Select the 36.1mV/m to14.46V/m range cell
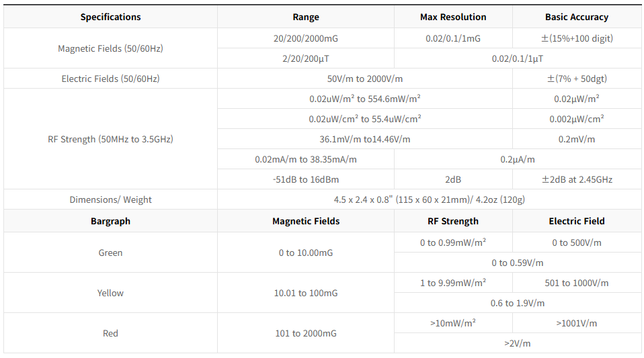Screen dimensions: 644x358 pyautogui.click(x=365, y=139)
